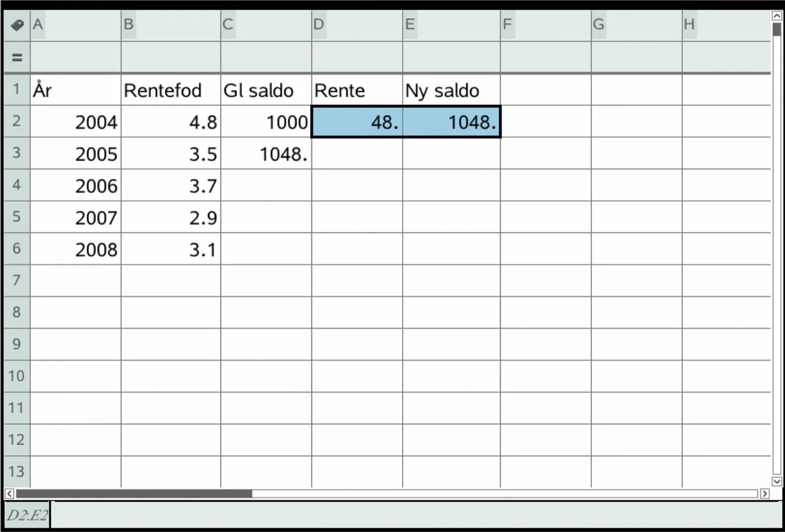The width and height of the screenshot is (785, 532).
Task: Click the horizontal scrollbar thumb
Action: point(134,493)
